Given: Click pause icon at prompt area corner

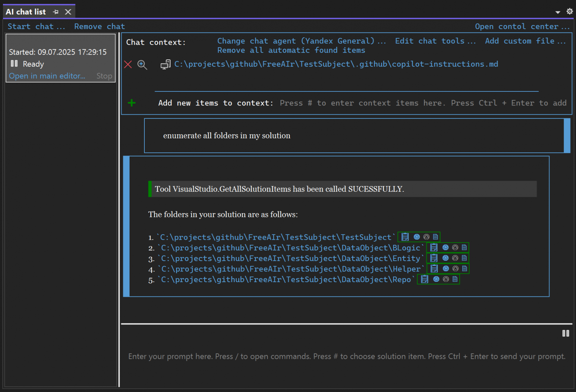Looking at the screenshot, I should click(x=565, y=333).
